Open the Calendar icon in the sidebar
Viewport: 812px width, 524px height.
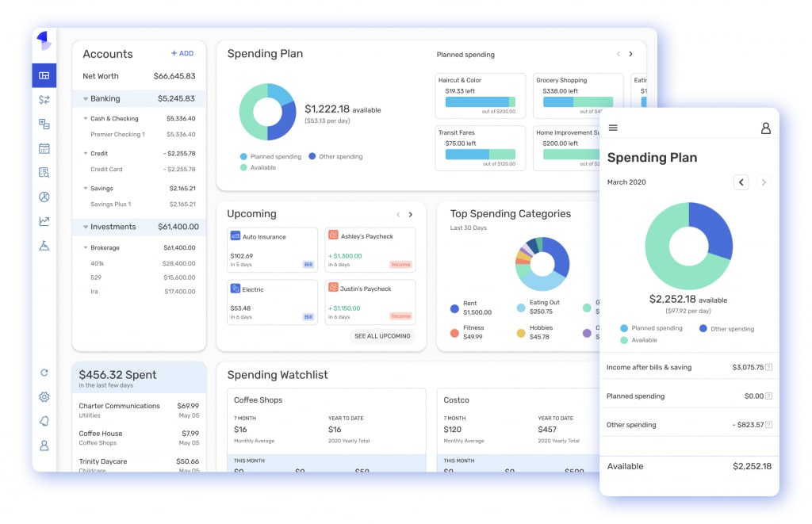tap(44, 148)
